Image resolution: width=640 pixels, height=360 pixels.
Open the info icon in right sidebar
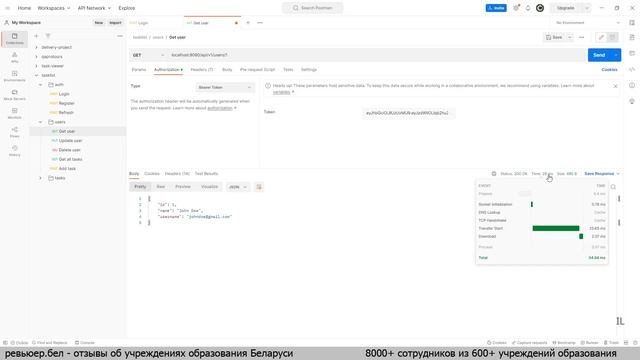pyautogui.click(x=632, y=85)
